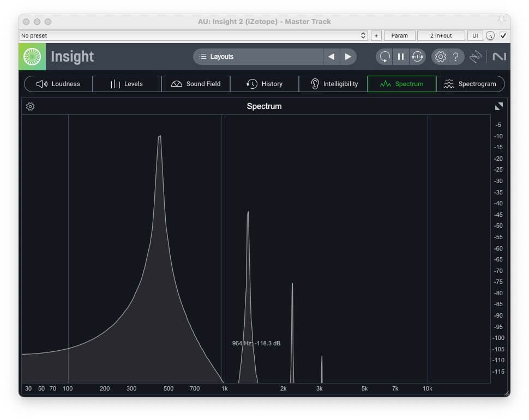Switch to the Spectrogram tab
Screen dimensions: 529x420
470,84
